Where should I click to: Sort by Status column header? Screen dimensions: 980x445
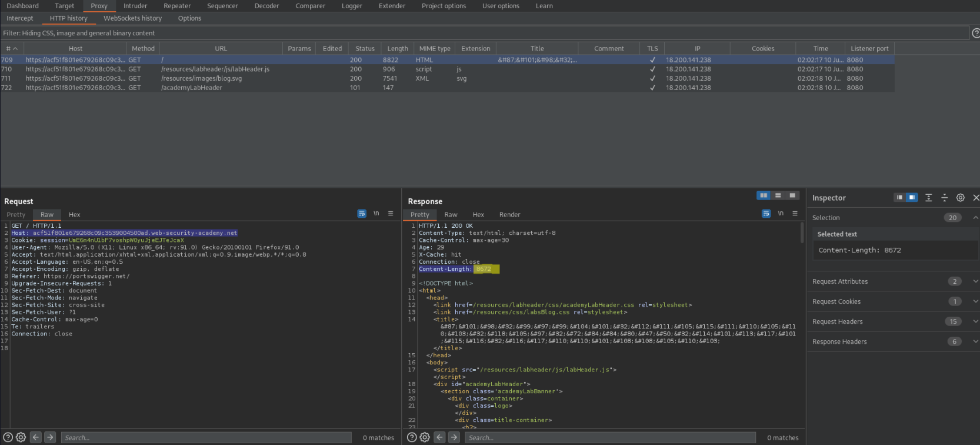[365, 48]
